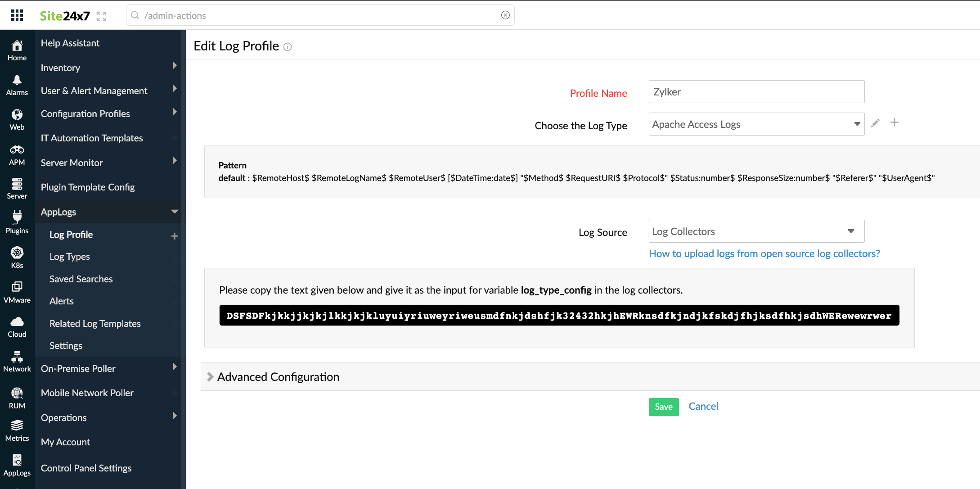Viewport: 980px width, 489px height.
Task: Go to the K8s sidebar icon
Action: coord(17,253)
